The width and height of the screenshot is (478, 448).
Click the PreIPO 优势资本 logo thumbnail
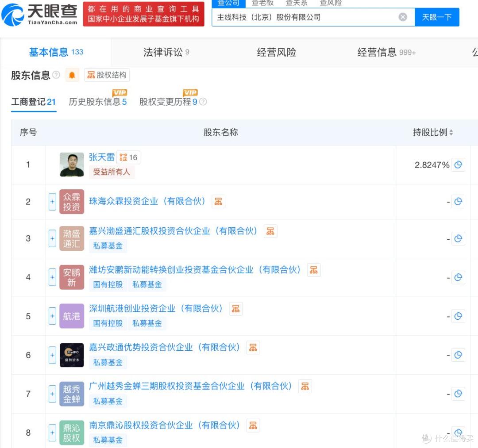pyautogui.click(x=72, y=355)
